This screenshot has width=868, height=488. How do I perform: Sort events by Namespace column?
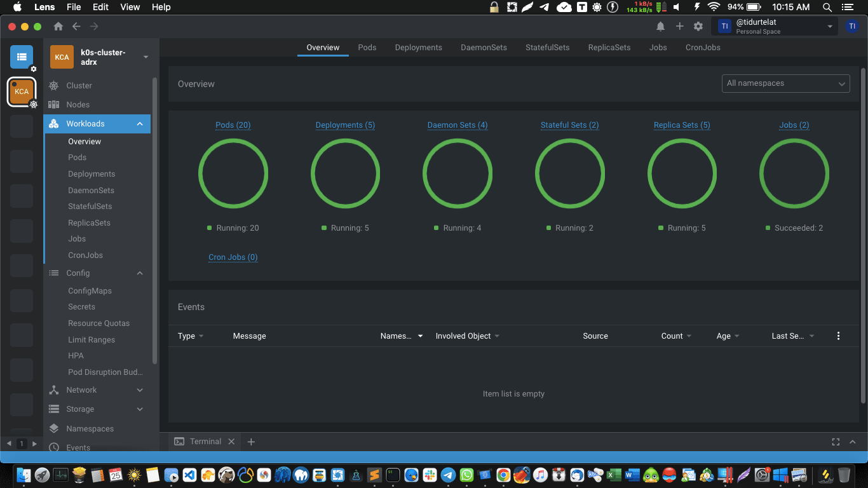click(x=402, y=336)
